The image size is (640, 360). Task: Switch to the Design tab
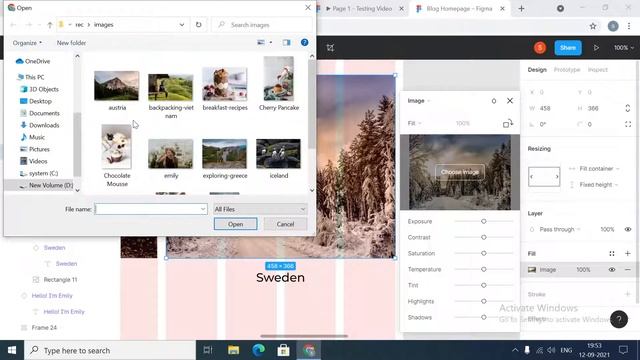point(537,70)
